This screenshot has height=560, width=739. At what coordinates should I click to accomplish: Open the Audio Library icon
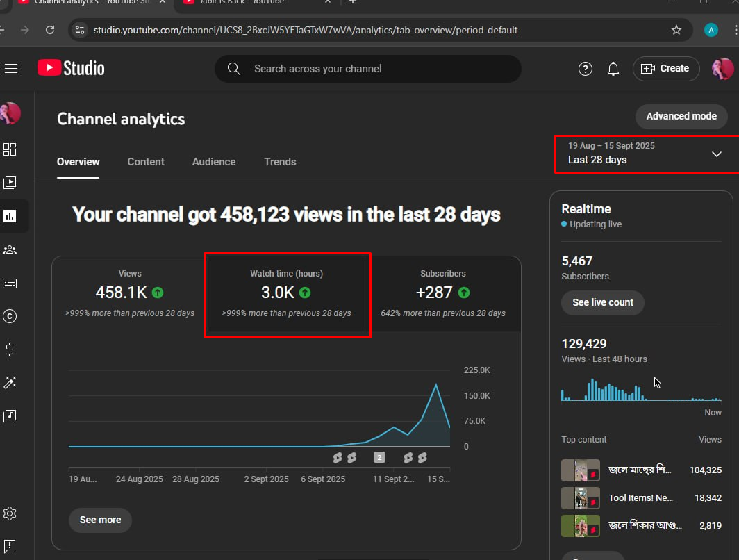[x=10, y=416]
